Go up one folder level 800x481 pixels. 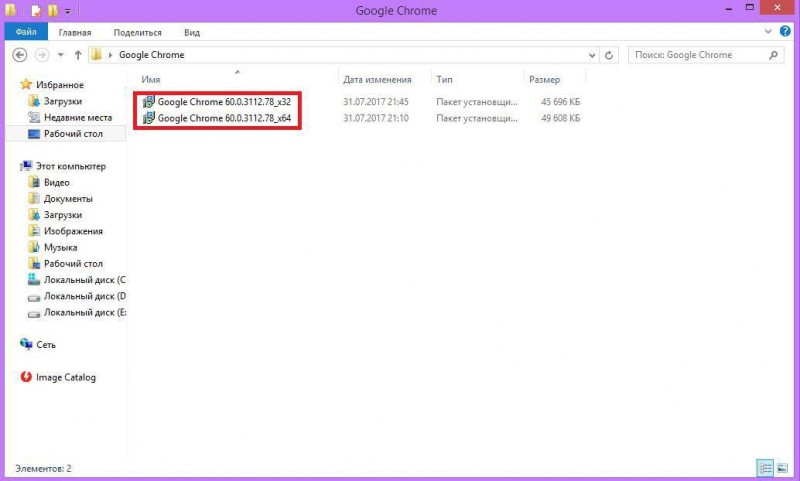click(x=78, y=55)
